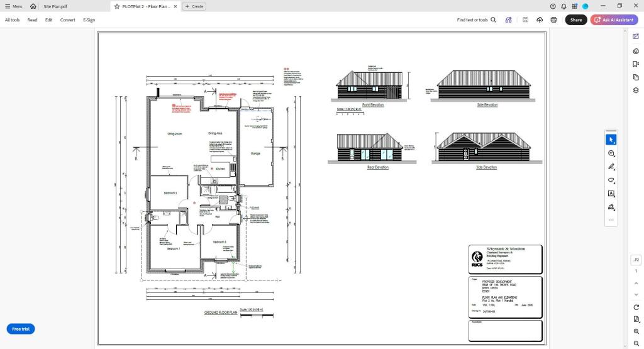Viewport: 644px width, 349px height.
Task: Go to next page with down chevron
Action: (x=636, y=294)
